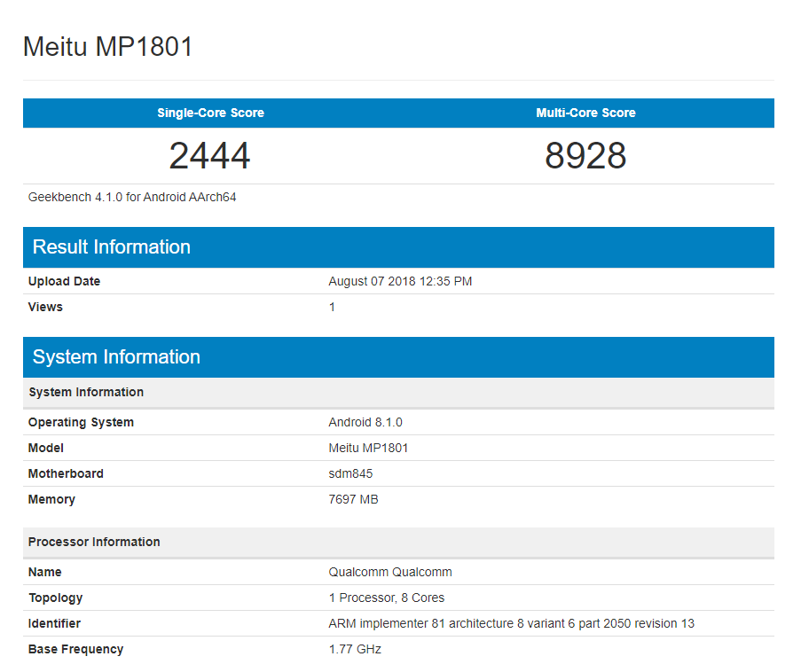Click the Geekbench 4.1.0 for Android AArch64 text
Viewport: 801px width, 672px height.
[131, 197]
